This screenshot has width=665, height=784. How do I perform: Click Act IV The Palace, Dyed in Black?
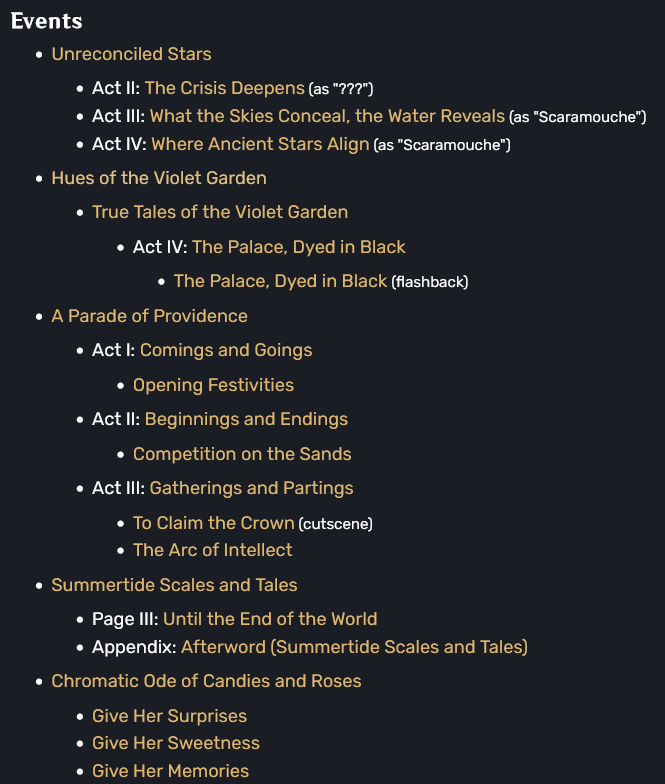[x=298, y=247]
